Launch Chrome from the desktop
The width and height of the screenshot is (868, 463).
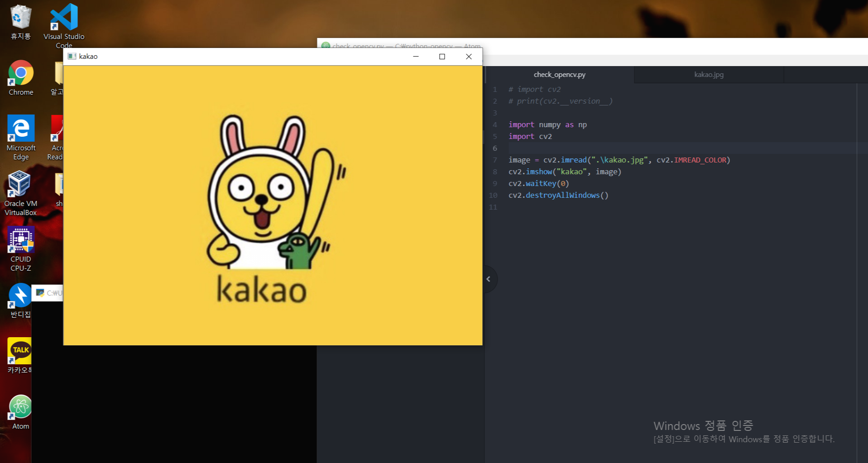[x=21, y=77]
